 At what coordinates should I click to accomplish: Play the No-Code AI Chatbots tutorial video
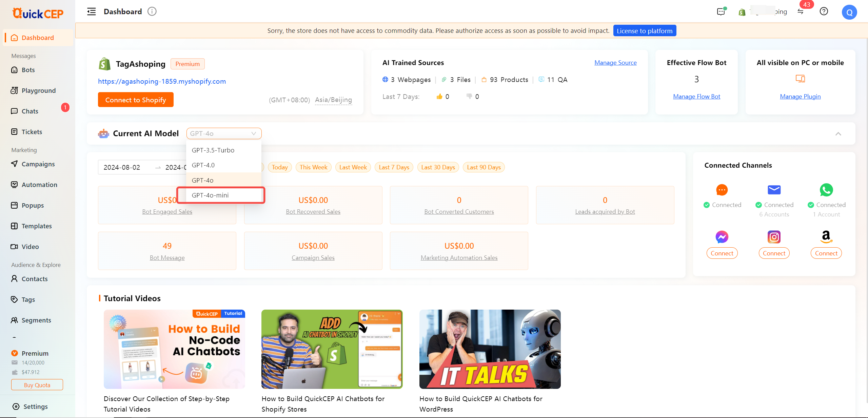[174, 349]
